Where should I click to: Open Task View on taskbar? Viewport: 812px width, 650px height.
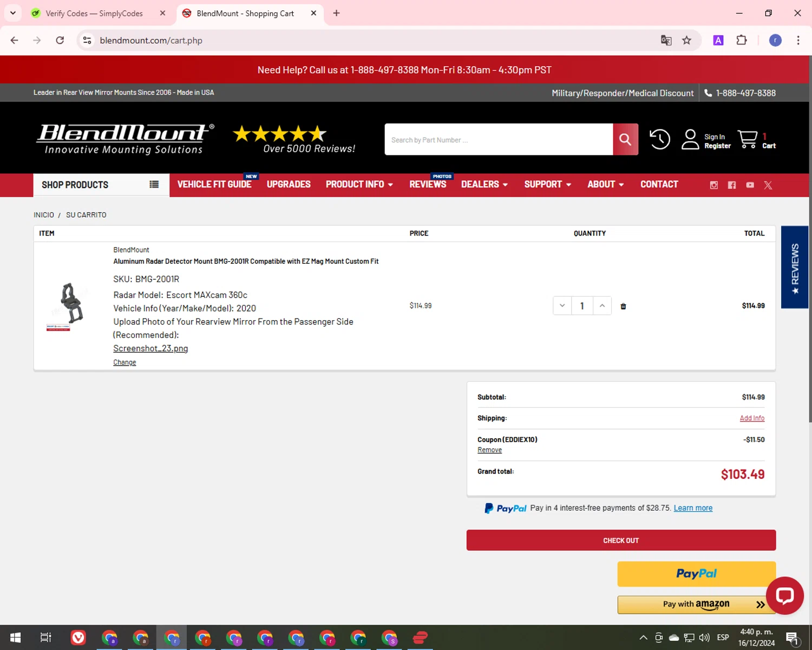[46, 638]
